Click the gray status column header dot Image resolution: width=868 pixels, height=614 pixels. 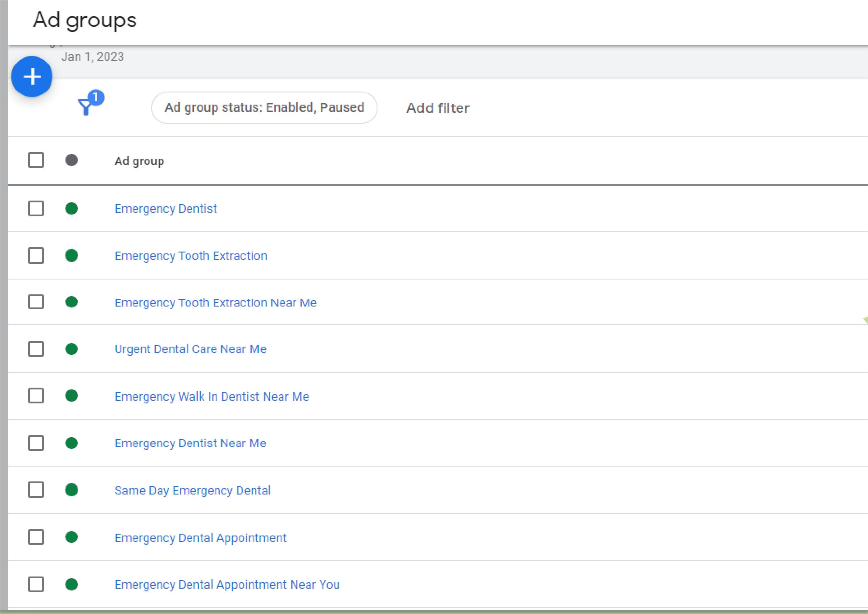coord(72,160)
